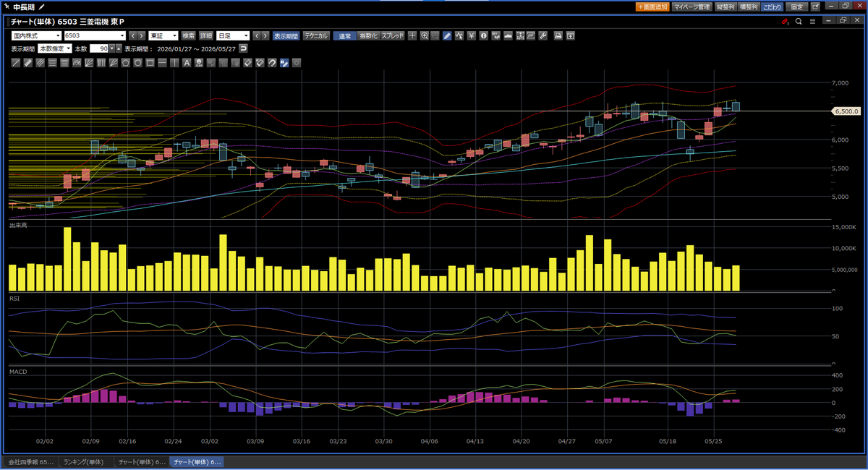Activate the text annotation tool (A)
This screenshot has height=470, width=868.
click(187, 63)
